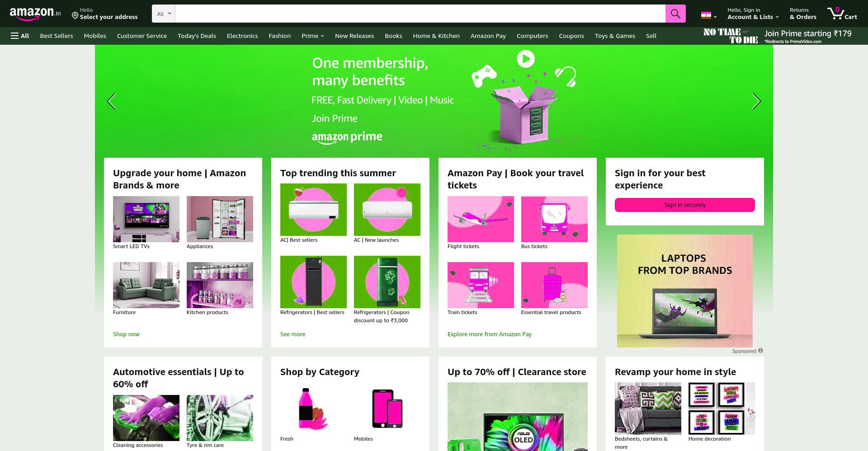This screenshot has height=451, width=868.
Task: Click the Flight tickets airplane image
Action: point(481,219)
